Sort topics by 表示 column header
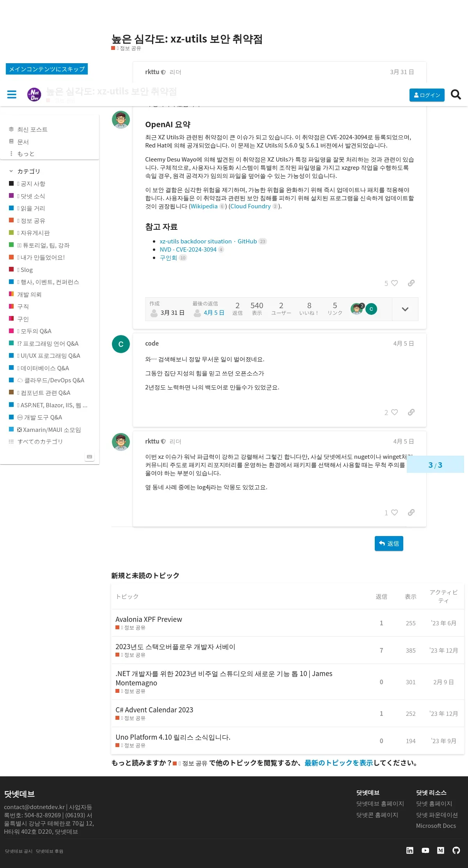 411,597
